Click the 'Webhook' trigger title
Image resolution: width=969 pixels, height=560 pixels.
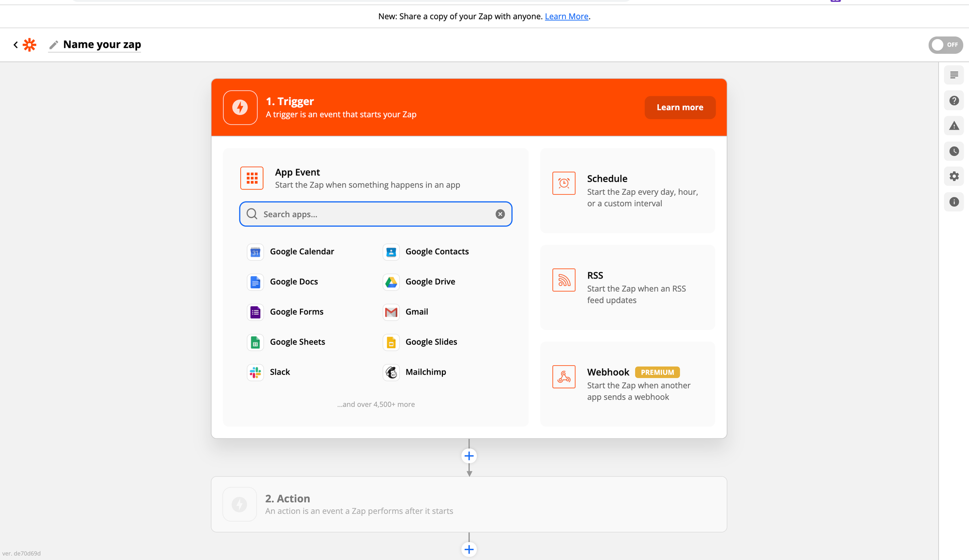tap(608, 372)
